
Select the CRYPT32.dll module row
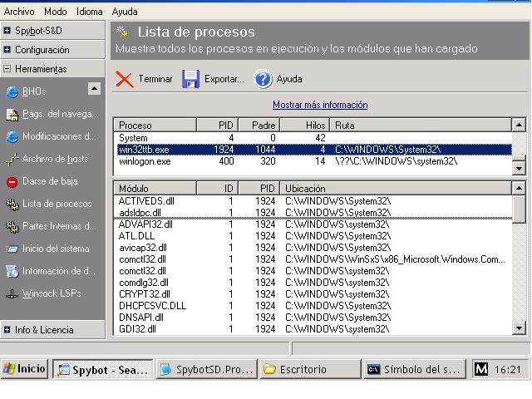[x=313, y=293]
